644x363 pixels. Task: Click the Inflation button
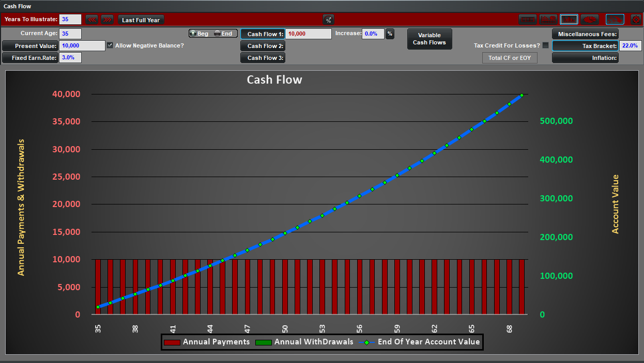pos(585,57)
